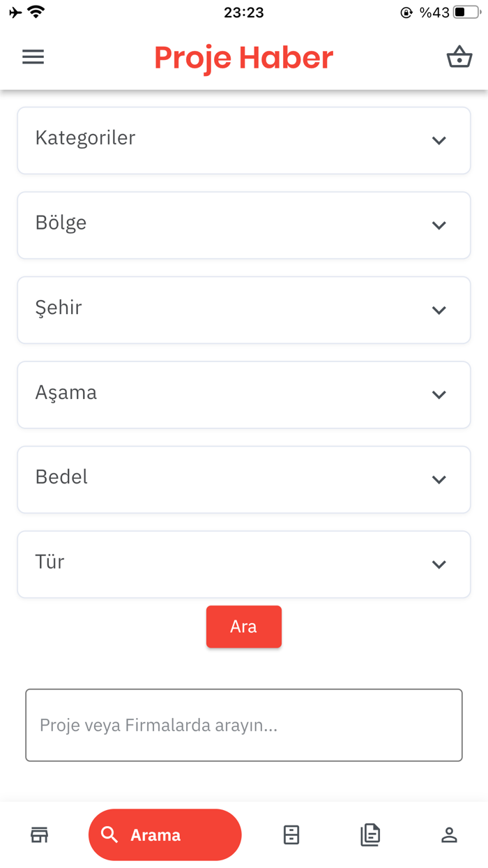Click the clock in the status bar
This screenshot has height=868, width=488.
click(x=243, y=12)
